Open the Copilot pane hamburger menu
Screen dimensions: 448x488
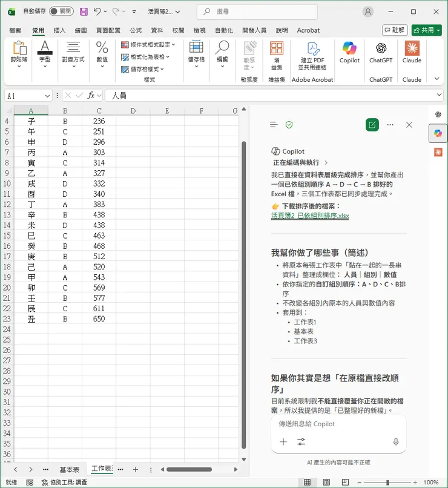(274, 125)
